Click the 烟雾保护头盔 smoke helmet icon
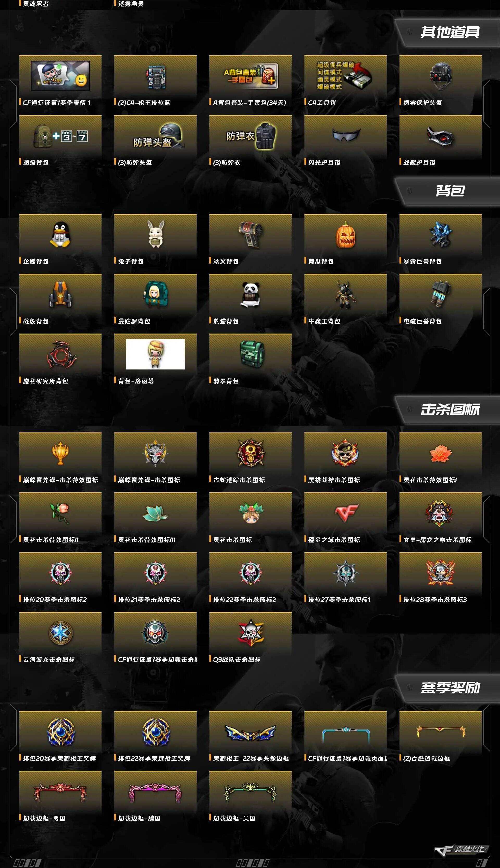500x868 pixels. [440, 76]
